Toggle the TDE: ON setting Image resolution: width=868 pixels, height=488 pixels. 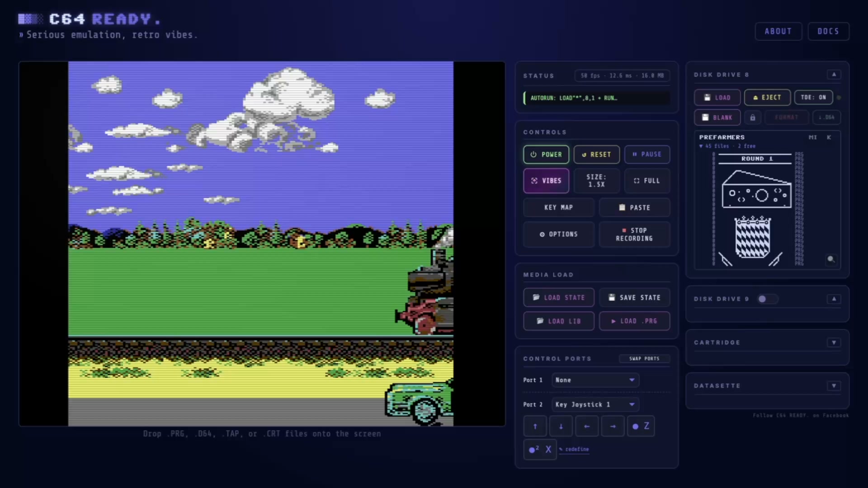pos(813,98)
